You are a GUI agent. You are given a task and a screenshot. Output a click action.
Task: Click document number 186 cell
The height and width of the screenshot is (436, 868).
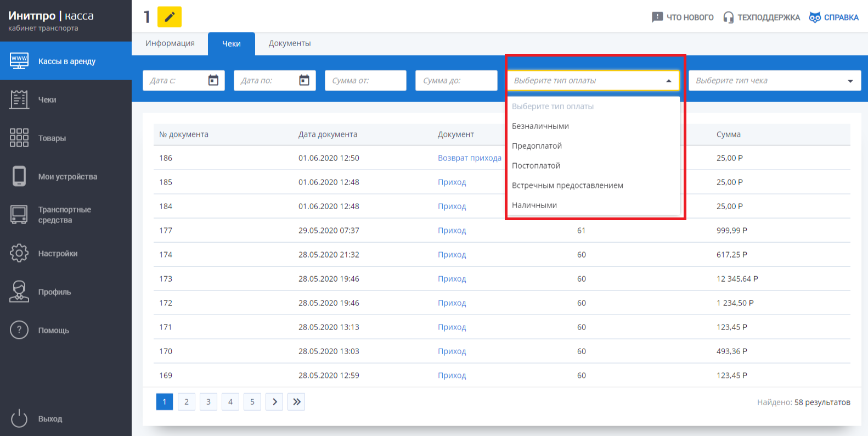click(x=166, y=158)
